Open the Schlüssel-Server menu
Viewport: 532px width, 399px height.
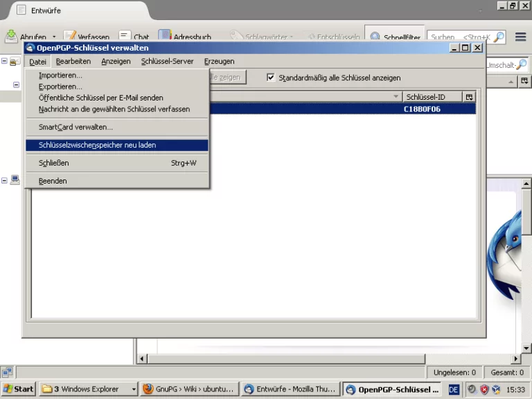pos(167,62)
